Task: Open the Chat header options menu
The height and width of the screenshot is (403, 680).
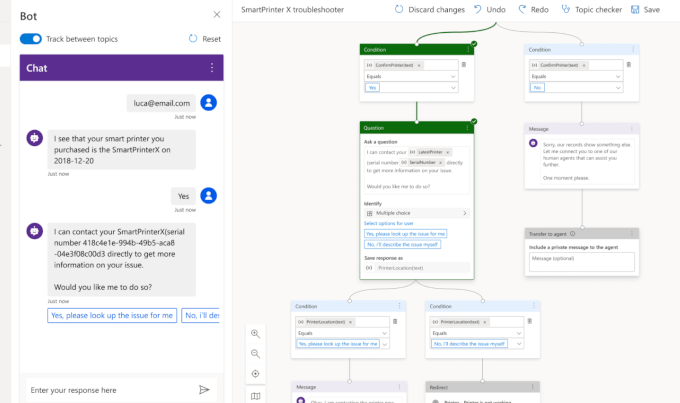Action: (x=212, y=68)
